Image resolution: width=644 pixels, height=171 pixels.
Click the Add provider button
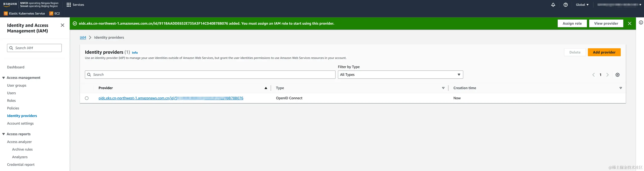click(x=604, y=52)
